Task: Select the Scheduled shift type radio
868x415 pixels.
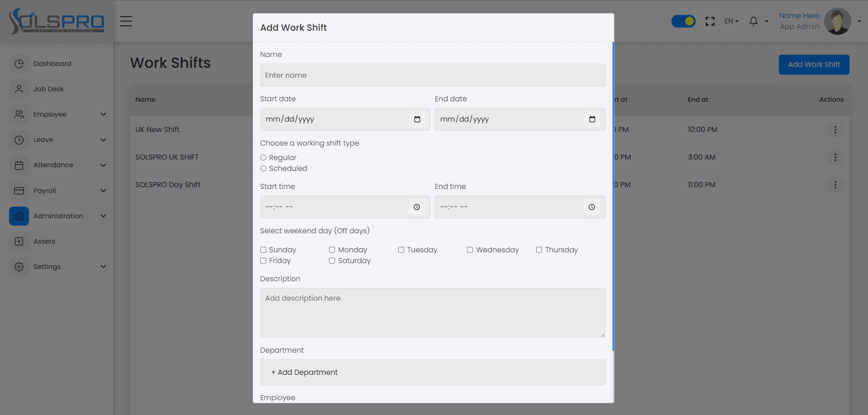Action: point(263,169)
